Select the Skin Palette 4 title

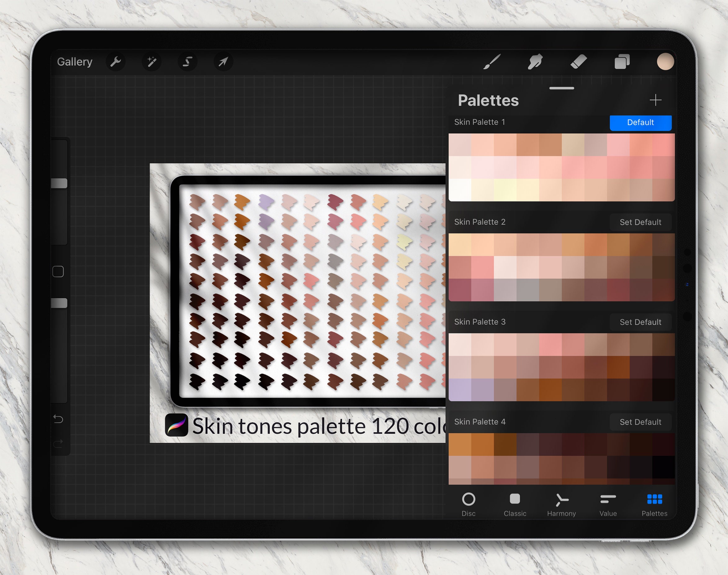coord(480,422)
